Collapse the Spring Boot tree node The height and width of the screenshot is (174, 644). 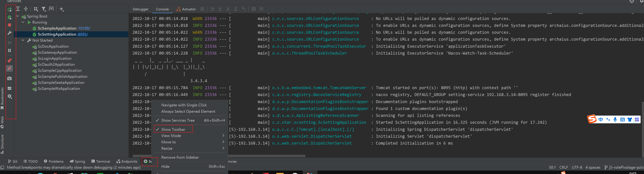tap(18, 16)
